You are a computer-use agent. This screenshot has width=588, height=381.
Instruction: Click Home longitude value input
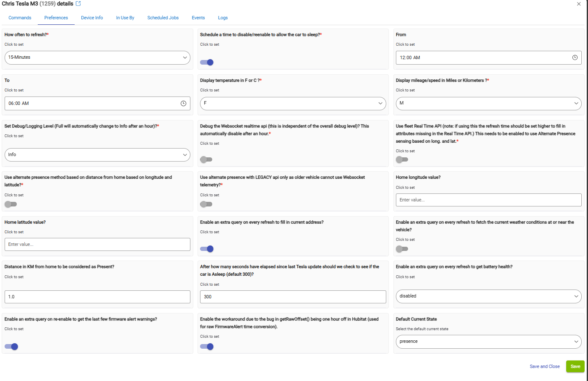click(489, 200)
